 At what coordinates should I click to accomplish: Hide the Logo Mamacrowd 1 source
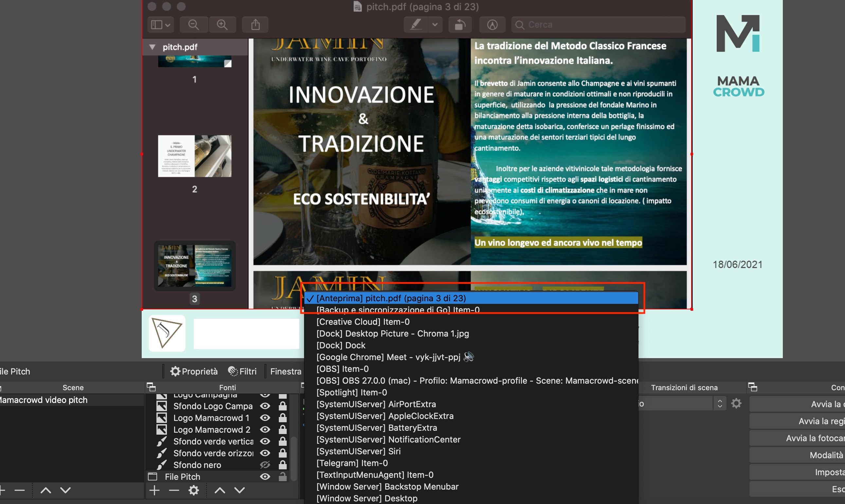click(265, 418)
